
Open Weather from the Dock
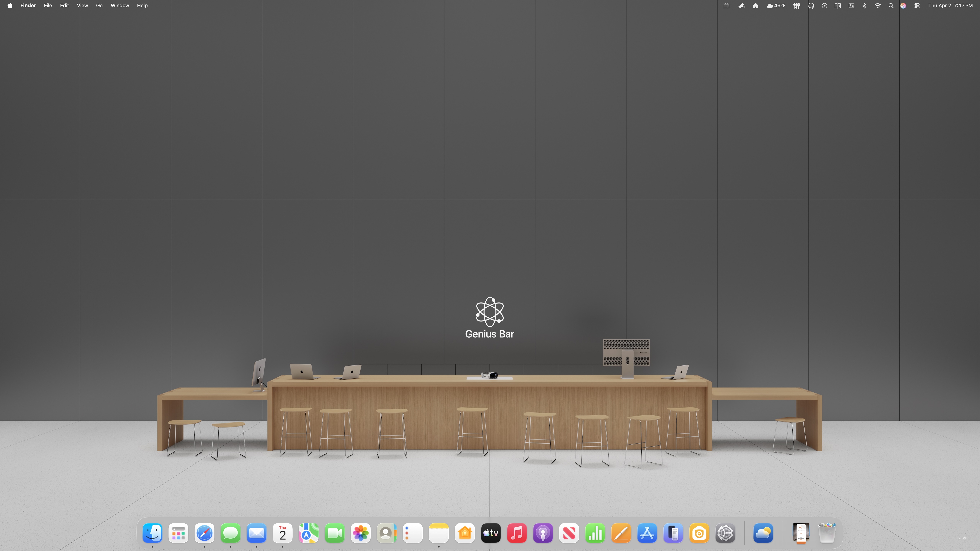click(x=763, y=533)
